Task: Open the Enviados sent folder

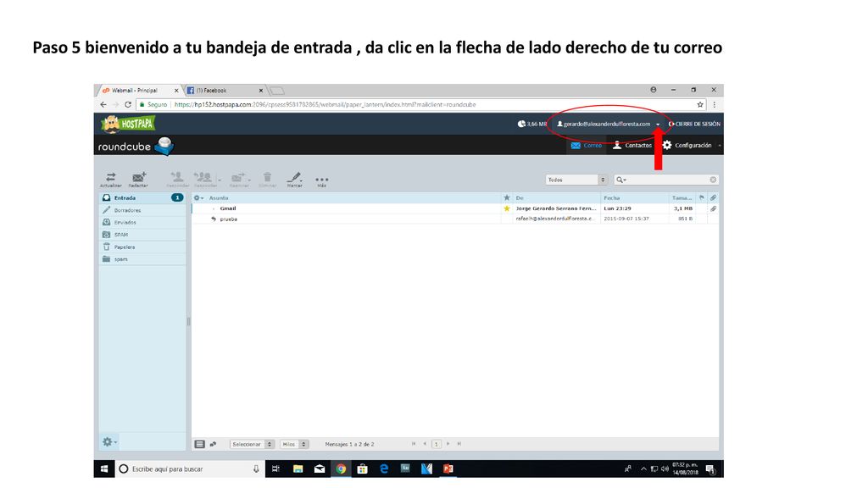Action: [142, 223]
